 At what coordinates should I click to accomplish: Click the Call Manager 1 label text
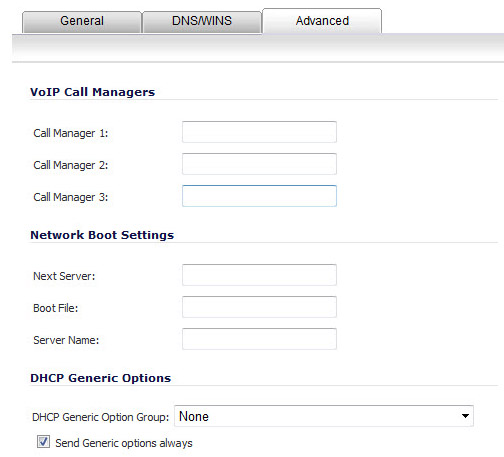(71, 133)
